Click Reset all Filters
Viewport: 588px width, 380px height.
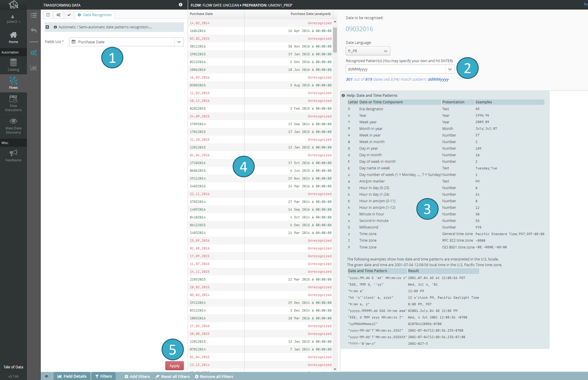[x=172, y=377]
